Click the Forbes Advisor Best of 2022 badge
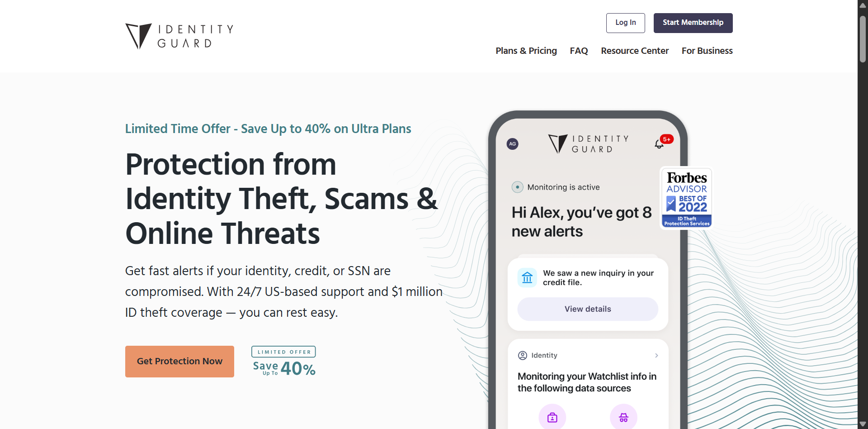The width and height of the screenshot is (868, 429). pyautogui.click(x=686, y=198)
